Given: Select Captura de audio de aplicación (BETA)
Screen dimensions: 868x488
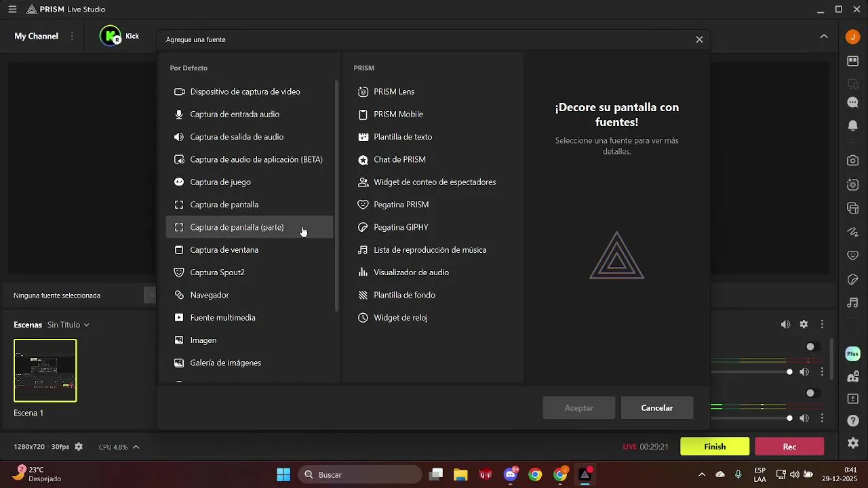Looking at the screenshot, I should (250, 159).
